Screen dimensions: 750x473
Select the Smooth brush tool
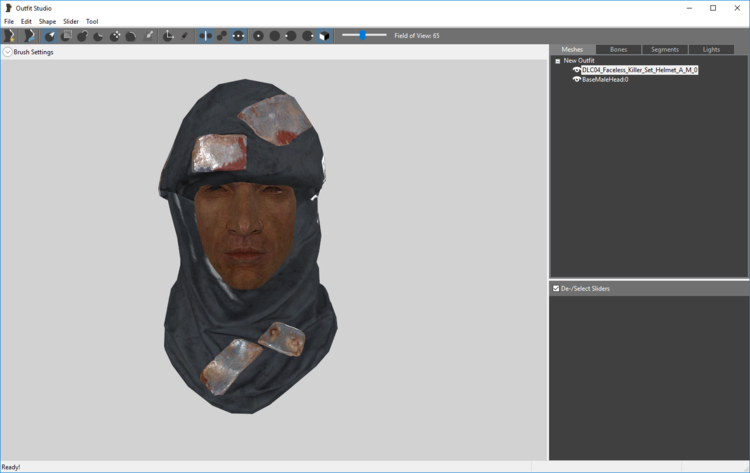131,35
